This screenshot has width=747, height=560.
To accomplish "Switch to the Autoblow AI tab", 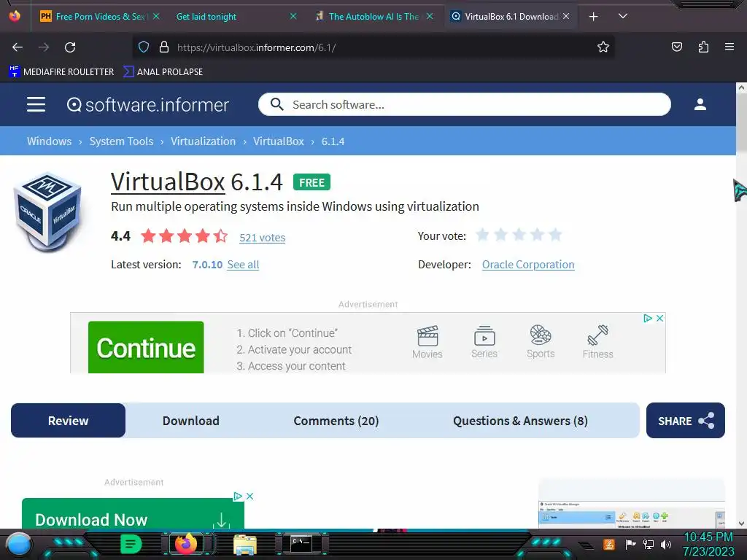I will (374, 17).
